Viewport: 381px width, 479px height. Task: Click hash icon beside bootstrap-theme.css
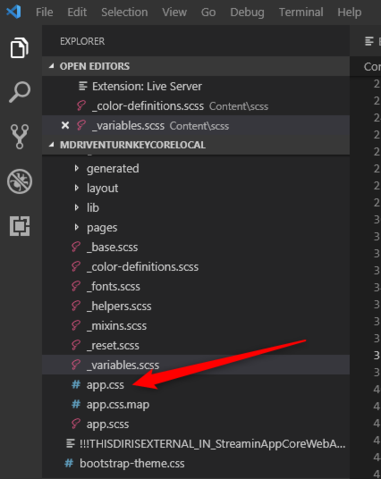pos(69,463)
